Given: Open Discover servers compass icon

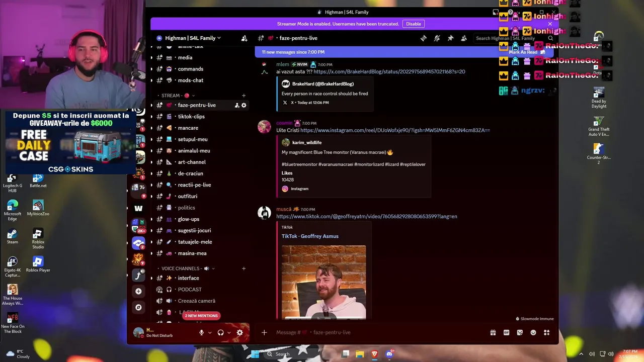Looking at the screenshot, I should pos(138,307).
